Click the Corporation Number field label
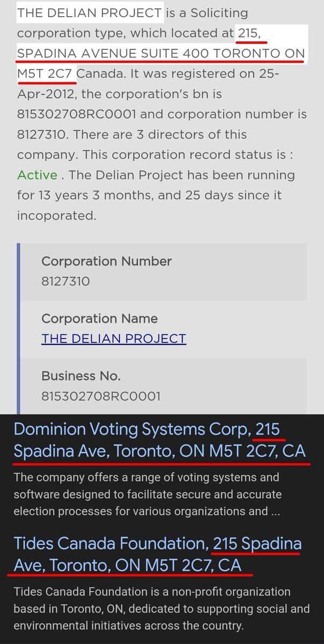The height and width of the screenshot is (644, 324). pyautogui.click(x=106, y=261)
